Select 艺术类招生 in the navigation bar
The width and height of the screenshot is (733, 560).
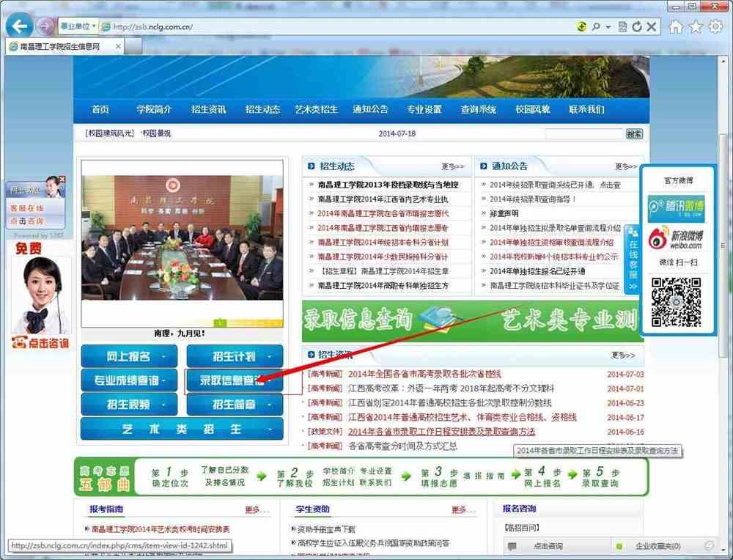316,109
